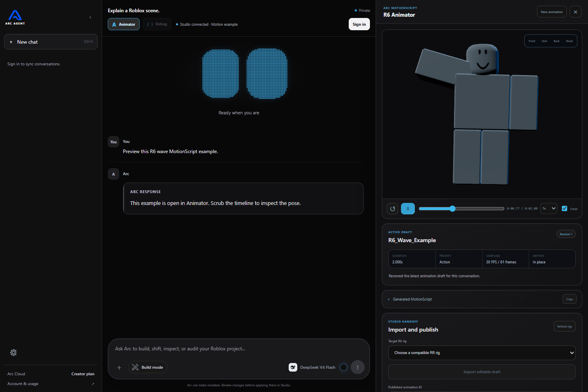
Task: Restart animation with the replay icon
Action: 392,209
